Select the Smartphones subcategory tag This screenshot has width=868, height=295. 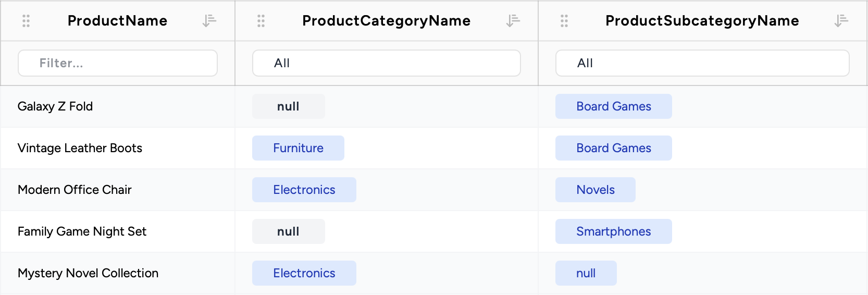613,231
